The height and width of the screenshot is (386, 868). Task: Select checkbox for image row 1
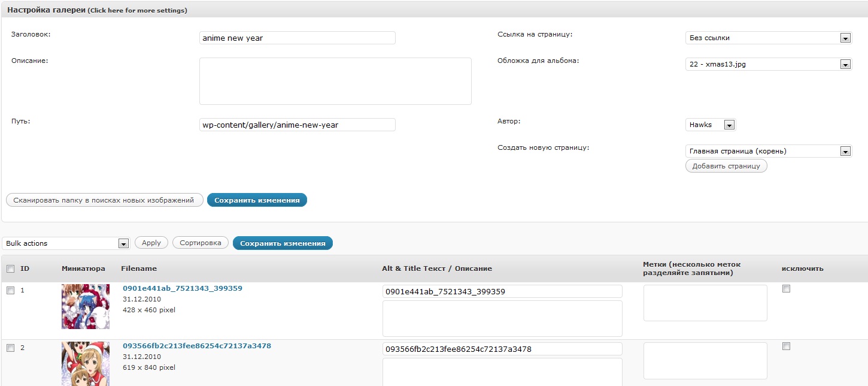(x=10, y=291)
